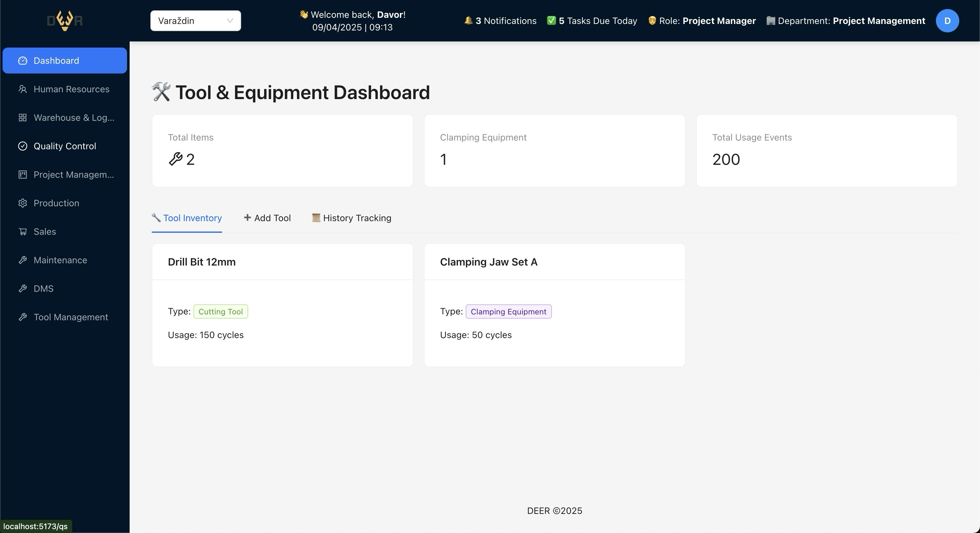
Task: Open the Varaždin location dropdown
Action: [195, 20]
